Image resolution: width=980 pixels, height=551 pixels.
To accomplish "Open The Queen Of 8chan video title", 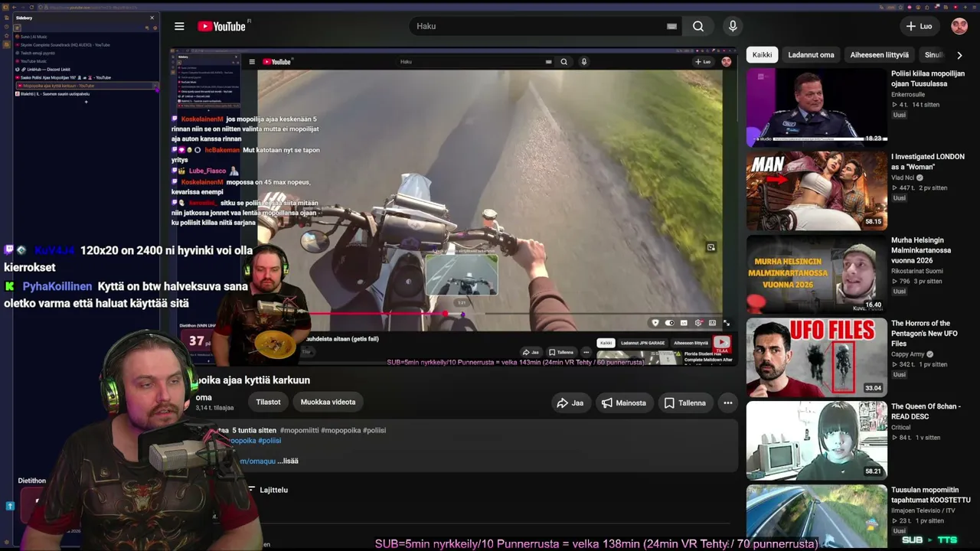I will (x=926, y=412).
